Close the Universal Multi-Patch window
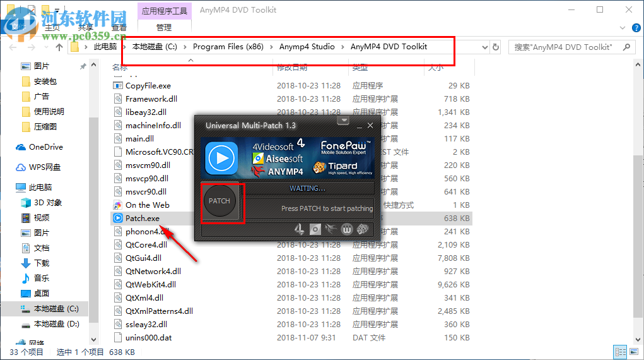The height and width of the screenshot is (360, 644). (x=370, y=126)
